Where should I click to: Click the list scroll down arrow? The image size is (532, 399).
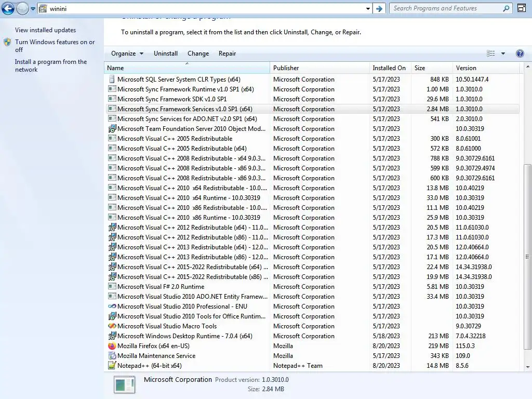point(528,367)
